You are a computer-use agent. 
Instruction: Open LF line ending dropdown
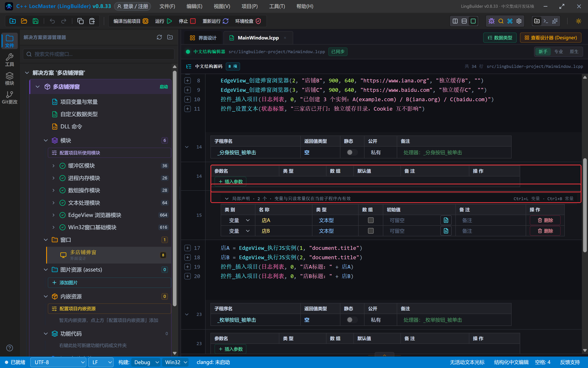(101, 362)
